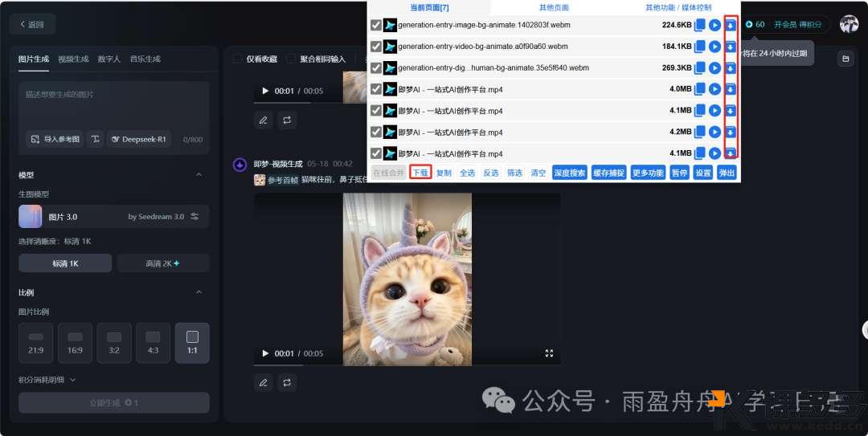This screenshot has height=436, width=868.
Task: Select the 16:9 aspect ratio option
Action: [x=75, y=343]
